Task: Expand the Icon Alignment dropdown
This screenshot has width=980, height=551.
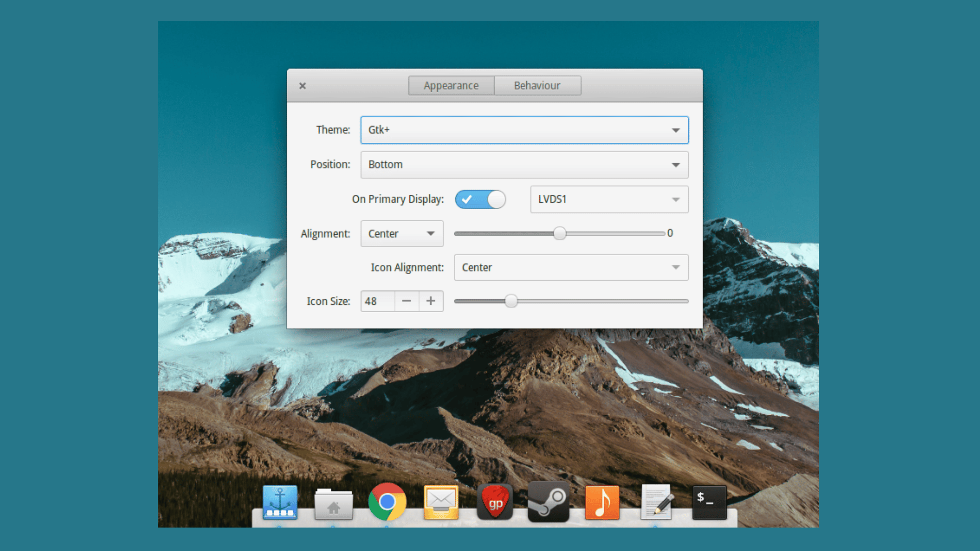Action: pos(571,267)
